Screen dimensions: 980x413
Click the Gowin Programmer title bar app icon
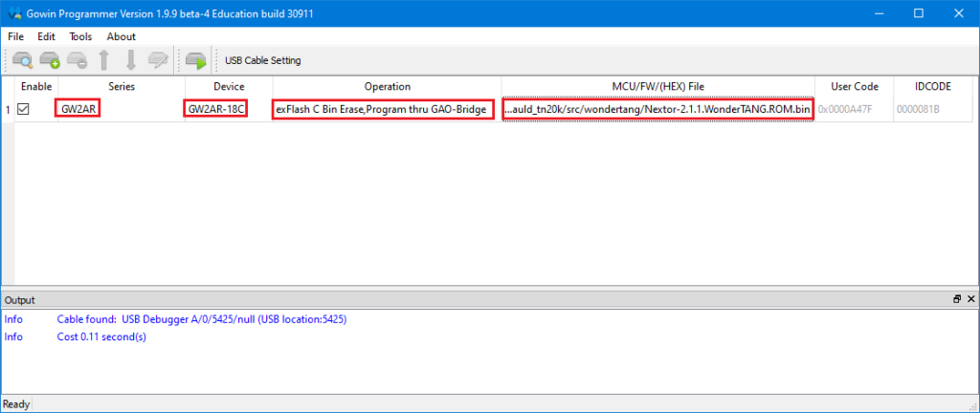(14, 13)
